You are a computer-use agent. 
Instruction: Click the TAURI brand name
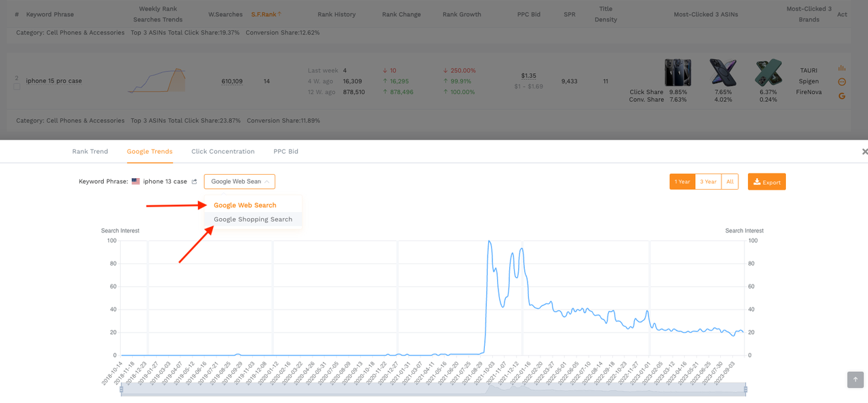[x=808, y=70]
